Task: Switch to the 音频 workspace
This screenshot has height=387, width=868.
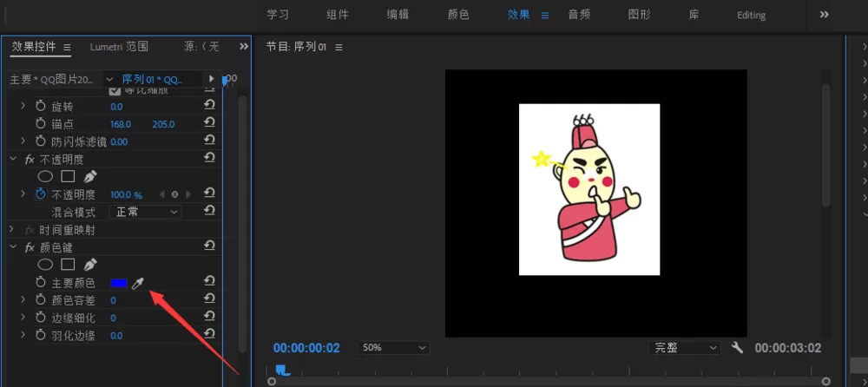Action: pos(579,15)
